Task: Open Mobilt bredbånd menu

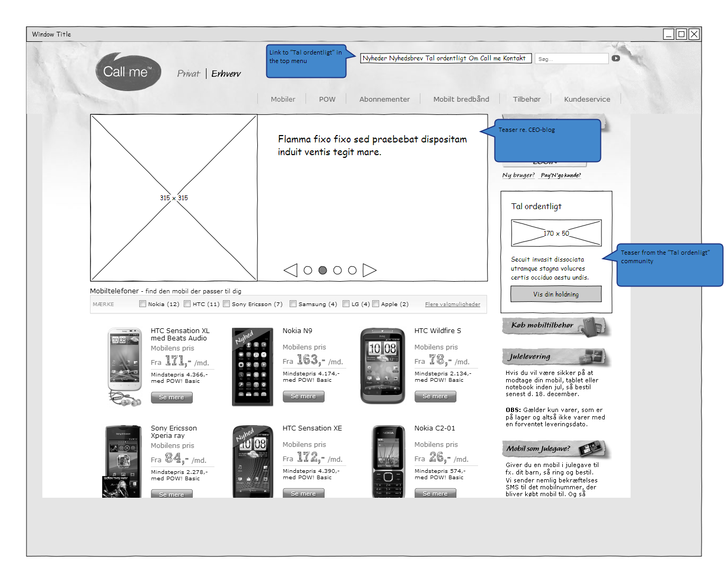Action: tap(461, 99)
